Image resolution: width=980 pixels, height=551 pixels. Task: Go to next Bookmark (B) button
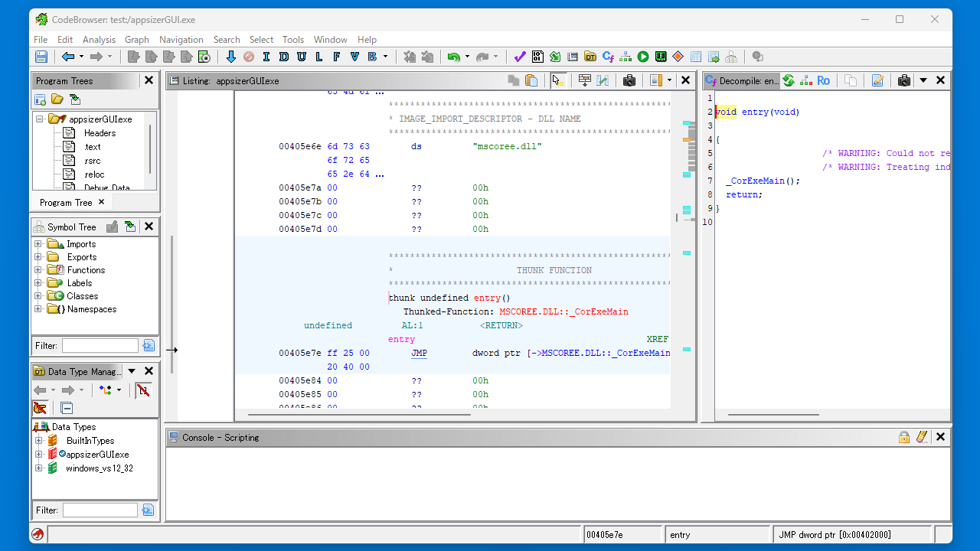372,57
